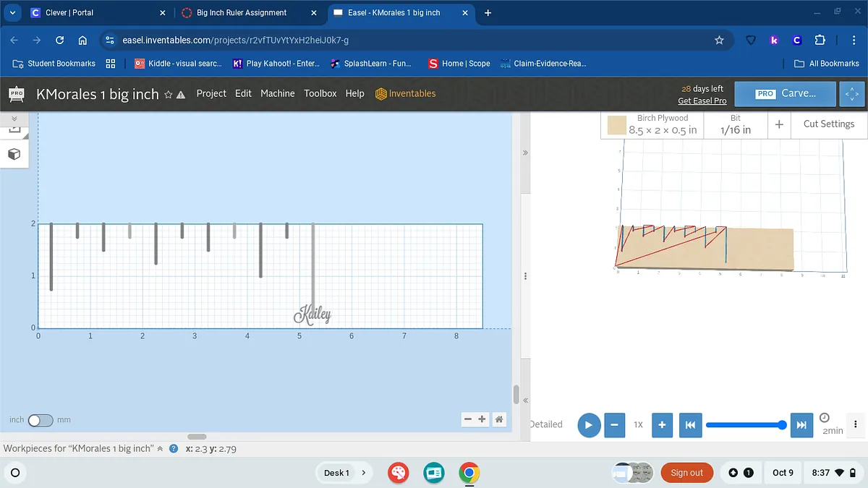
Task: Zoom in the canvas with plus icon
Action: 482,419
